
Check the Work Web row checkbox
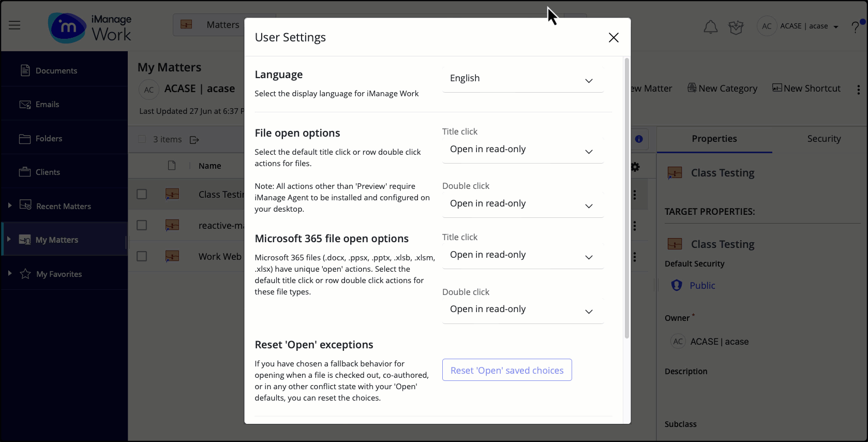tap(142, 256)
